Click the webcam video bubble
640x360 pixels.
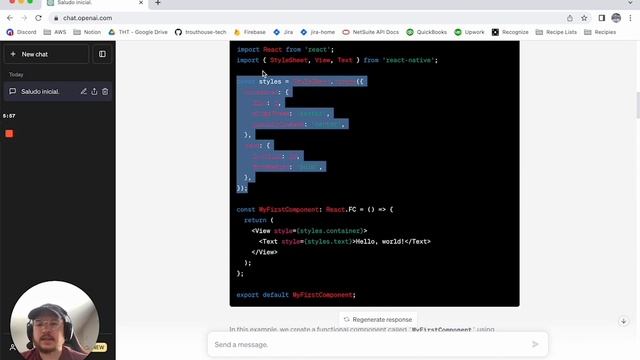click(x=54, y=320)
